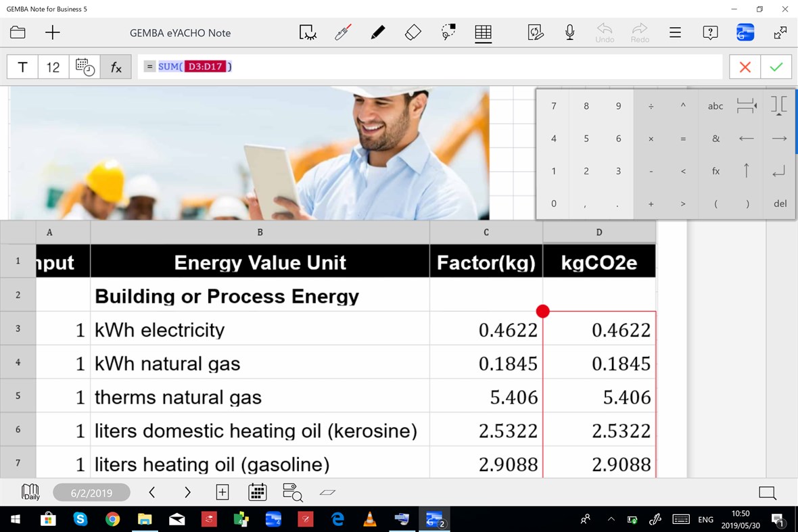Open the search notes icon

[293, 492]
